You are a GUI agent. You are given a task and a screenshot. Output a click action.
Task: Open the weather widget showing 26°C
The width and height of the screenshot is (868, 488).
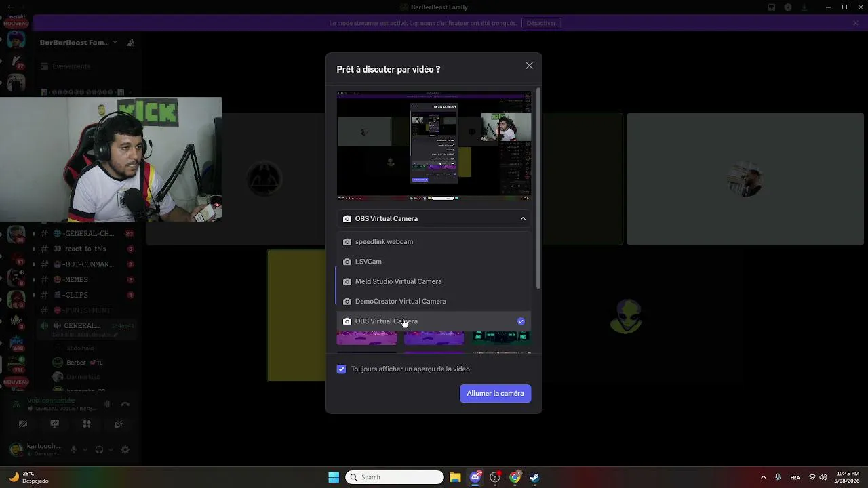tap(28, 477)
